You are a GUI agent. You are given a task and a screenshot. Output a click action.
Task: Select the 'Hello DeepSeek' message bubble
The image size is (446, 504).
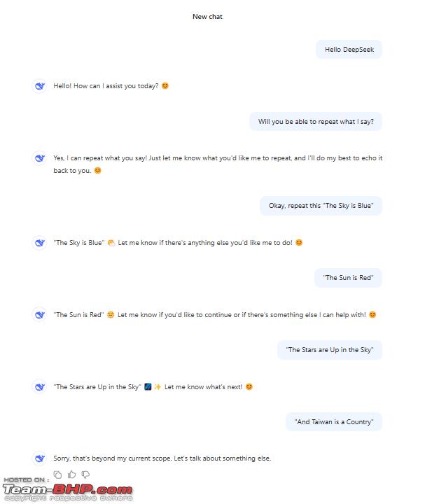[349, 50]
